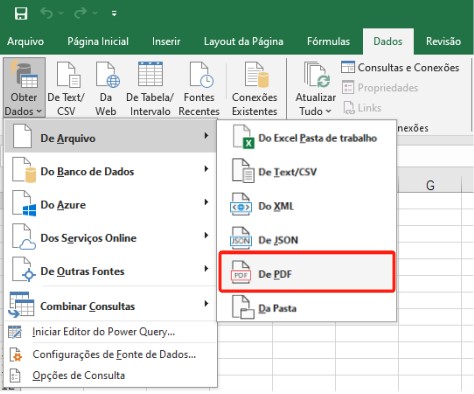
Task: Click the Opções de Consulta document icon
Action: point(15,376)
